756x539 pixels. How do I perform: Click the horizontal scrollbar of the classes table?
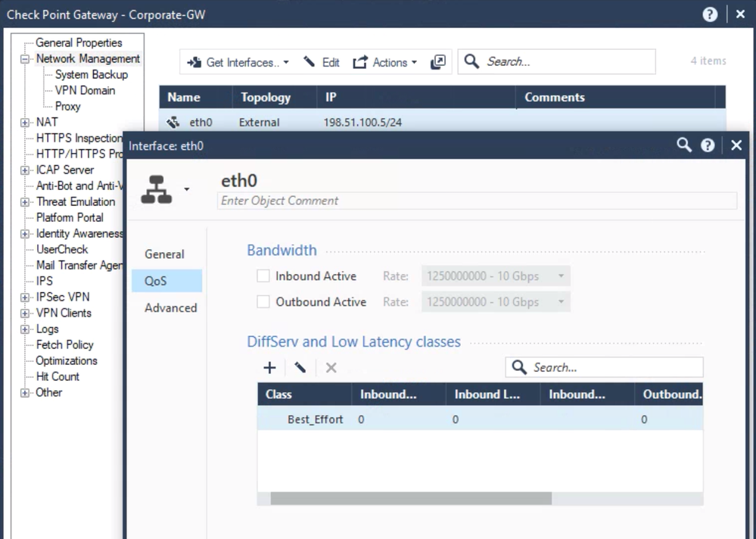(411, 499)
